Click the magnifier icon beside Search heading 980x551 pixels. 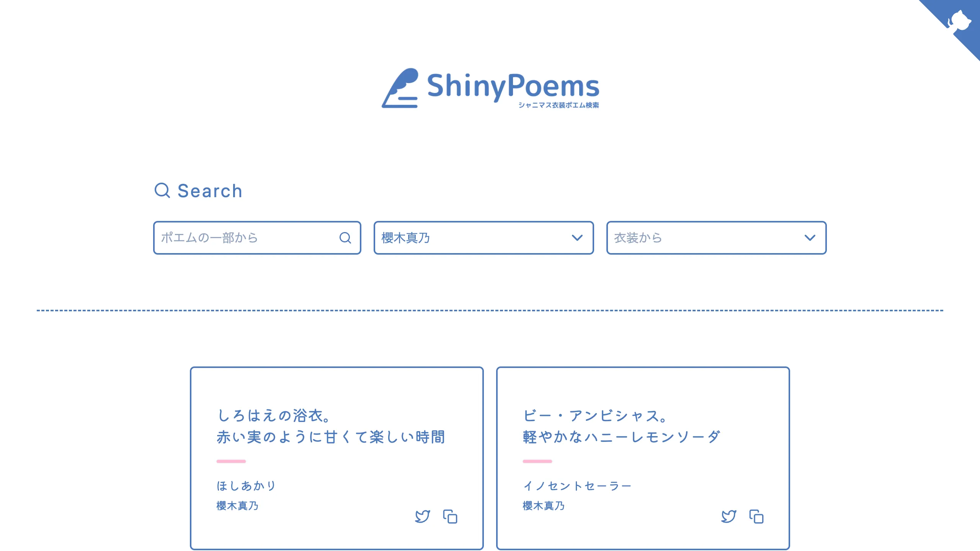coord(163,191)
